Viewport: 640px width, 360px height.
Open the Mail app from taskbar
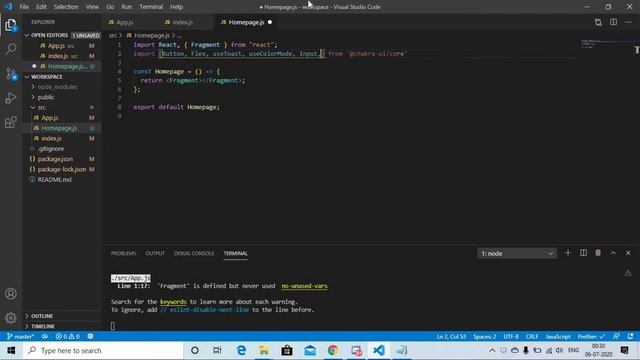[310, 351]
